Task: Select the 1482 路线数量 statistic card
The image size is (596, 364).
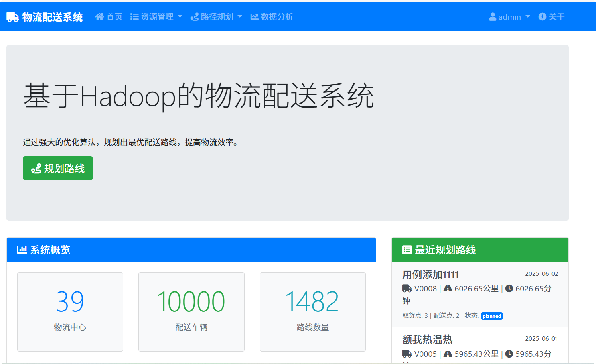Action: point(313,312)
